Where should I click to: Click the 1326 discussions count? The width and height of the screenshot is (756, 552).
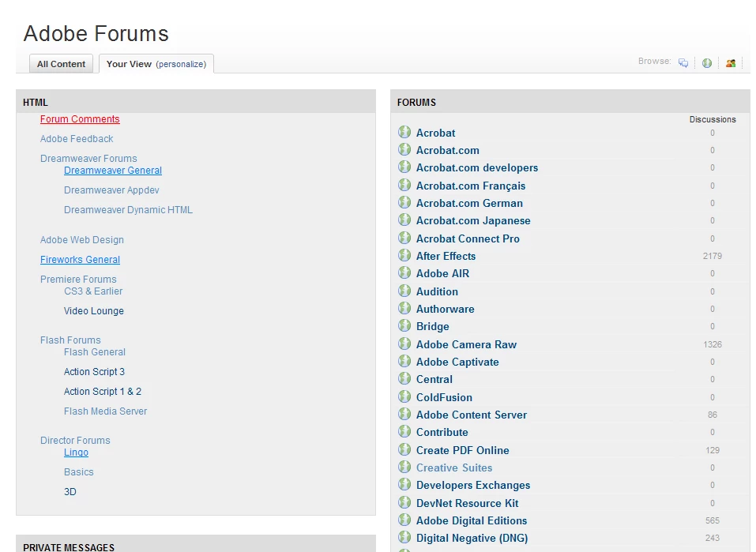tap(713, 344)
